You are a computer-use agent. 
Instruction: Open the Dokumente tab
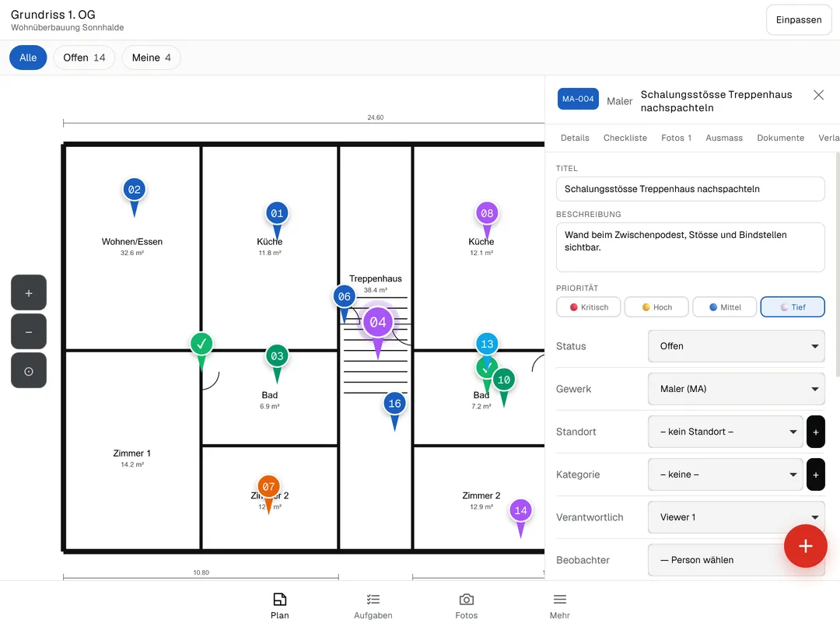(x=781, y=138)
